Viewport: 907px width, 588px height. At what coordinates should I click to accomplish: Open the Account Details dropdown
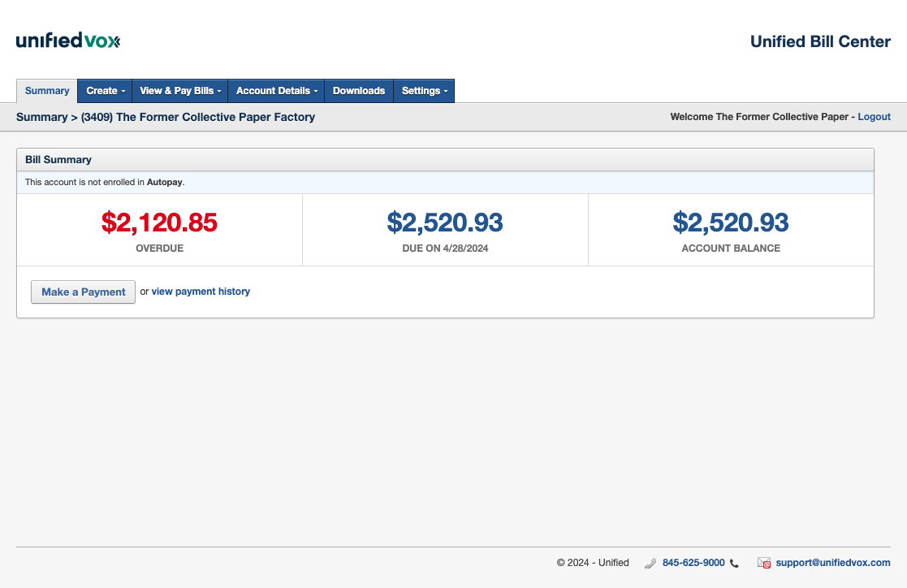pos(277,91)
